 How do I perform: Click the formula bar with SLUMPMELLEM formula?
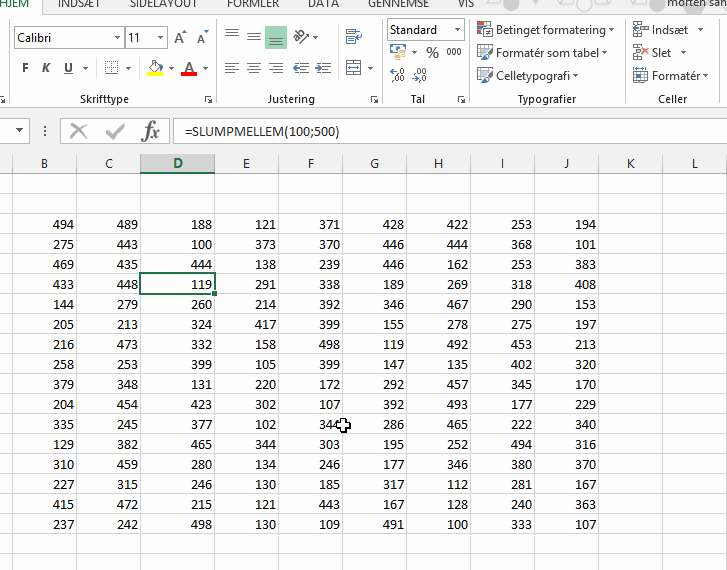pos(440,131)
